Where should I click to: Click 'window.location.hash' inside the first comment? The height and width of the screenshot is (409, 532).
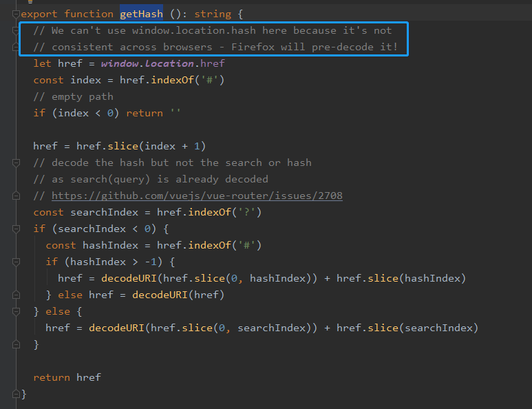tap(194, 30)
